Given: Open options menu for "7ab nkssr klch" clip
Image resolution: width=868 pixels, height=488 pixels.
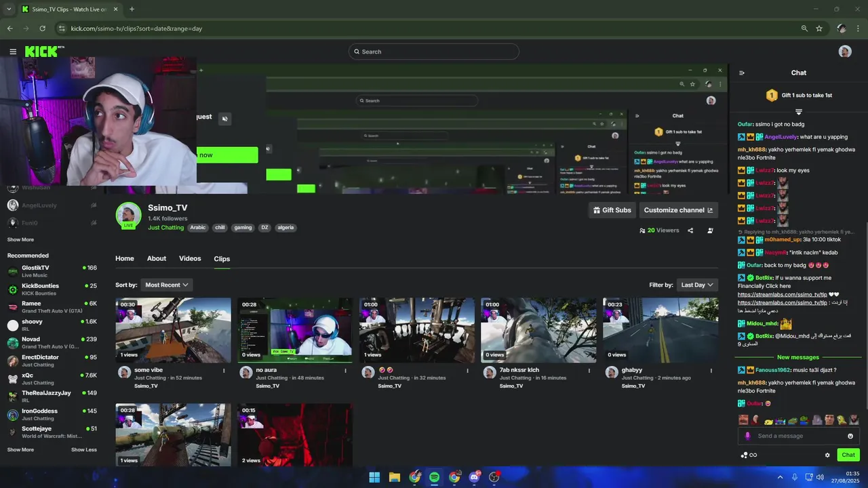Looking at the screenshot, I should point(589,371).
